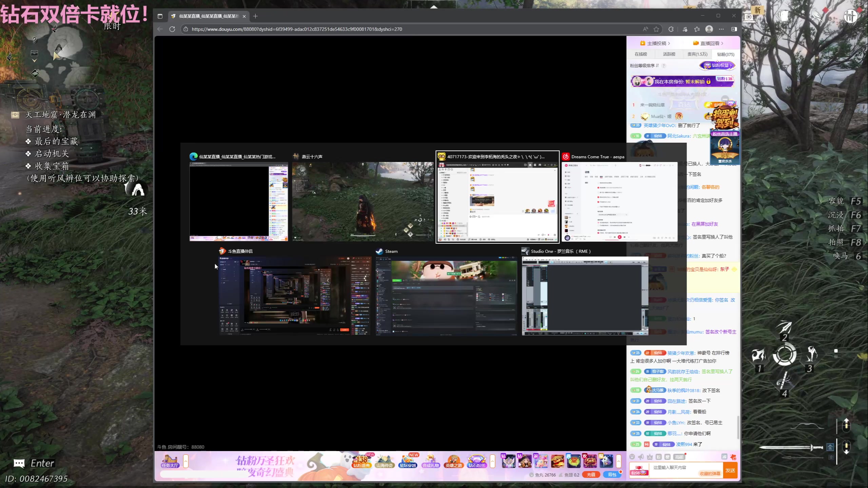This screenshot has height=488, width=868.
Task: Click the emoji icon above chat input
Action: click(x=632, y=457)
